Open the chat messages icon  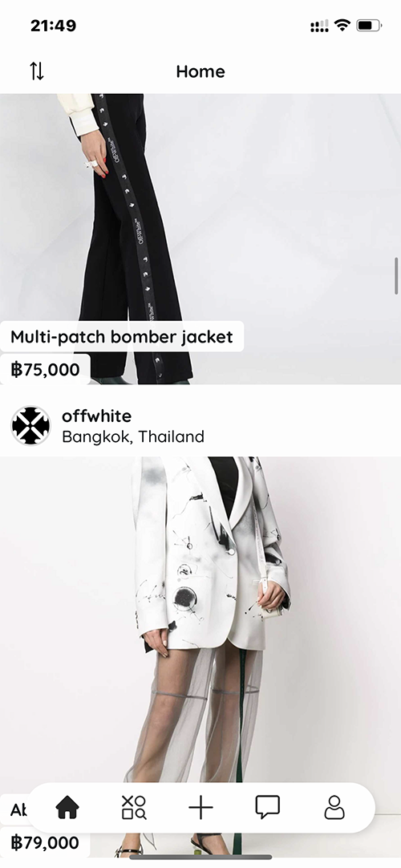(268, 808)
